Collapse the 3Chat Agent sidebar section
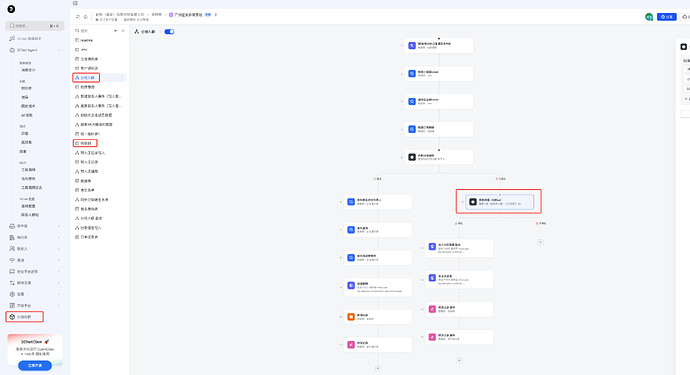The height and width of the screenshot is (375, 690). click(x=34, y=50)
